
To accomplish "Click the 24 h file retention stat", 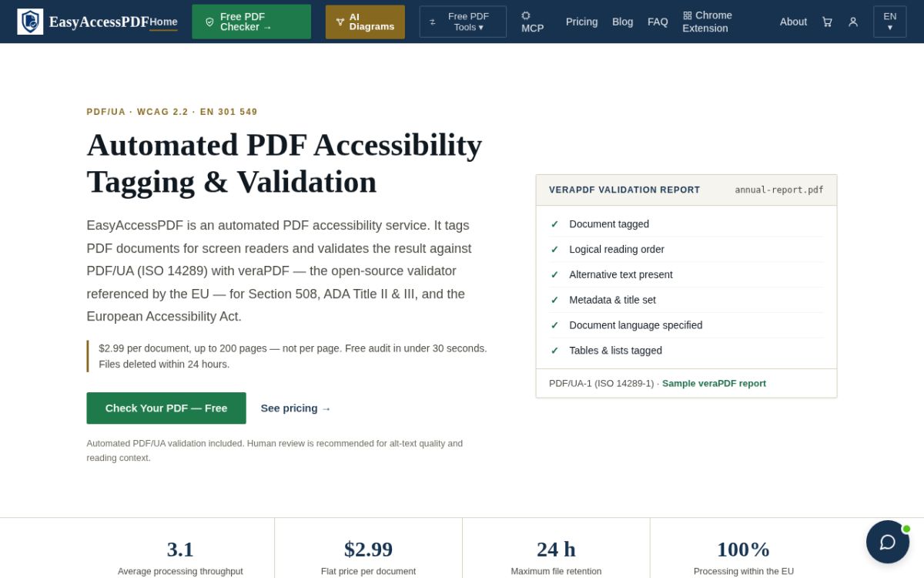I will [556, 549].
